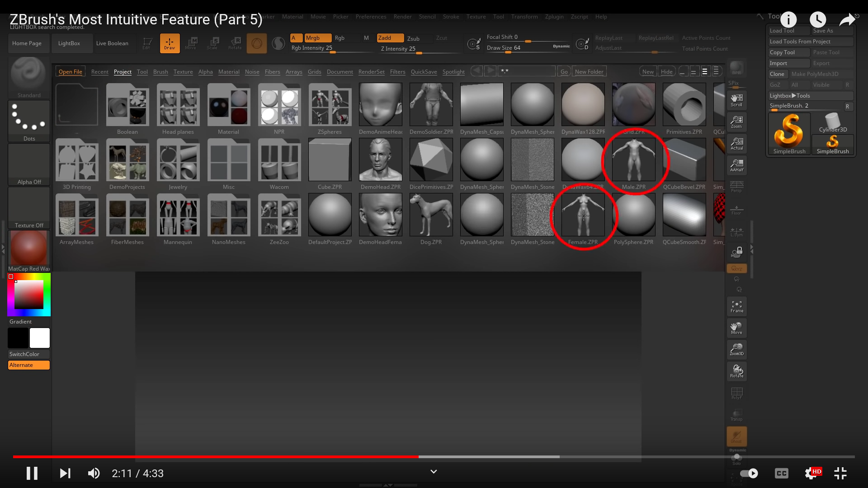Open the Alpha Off selector
868x488 pixels.
point(29,164)
